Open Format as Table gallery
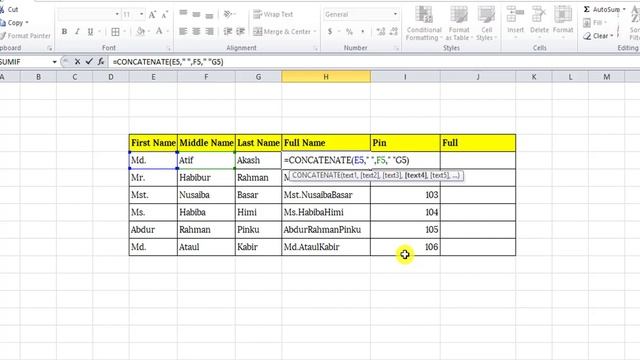640x360 pixels. tap(459, 23)
